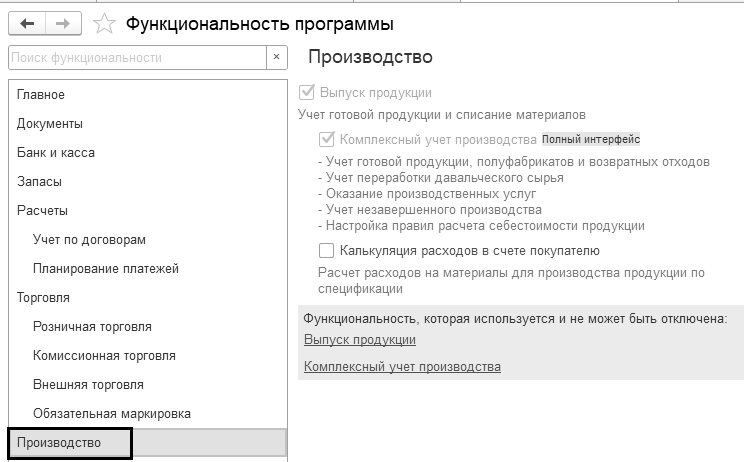Follow the Комплексный учет производства link
The width and height of the screenshot is (744, 462).
(401, 367)
